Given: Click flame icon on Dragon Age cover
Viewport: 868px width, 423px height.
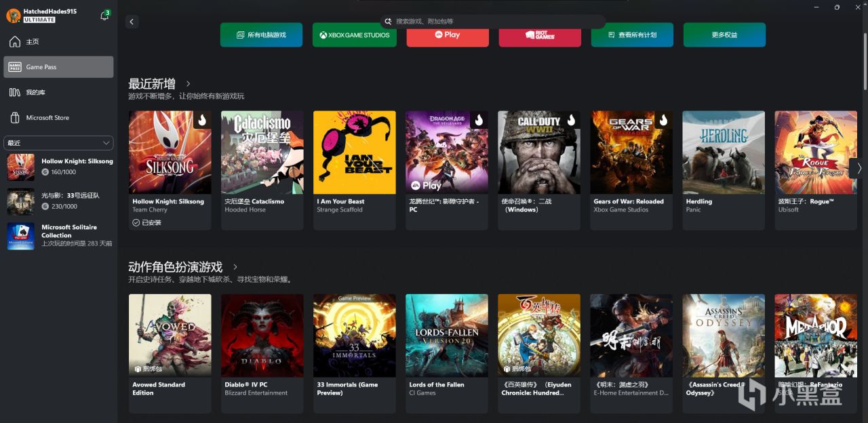Looking at the screenshot, I should point(479,120).
